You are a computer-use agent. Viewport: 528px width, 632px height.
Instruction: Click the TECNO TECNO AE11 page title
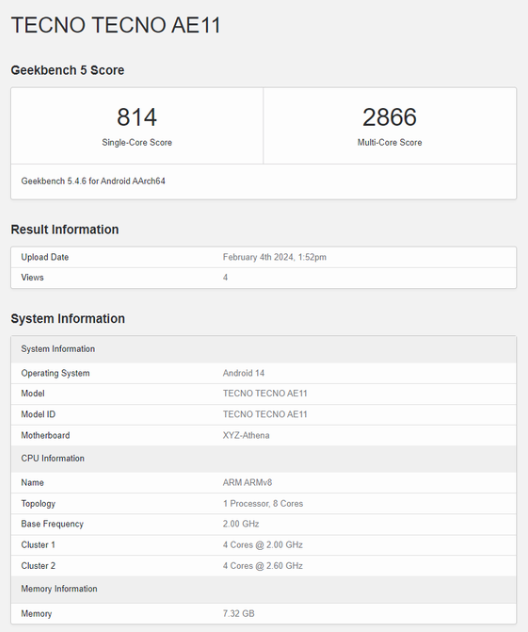coord(116,25)
